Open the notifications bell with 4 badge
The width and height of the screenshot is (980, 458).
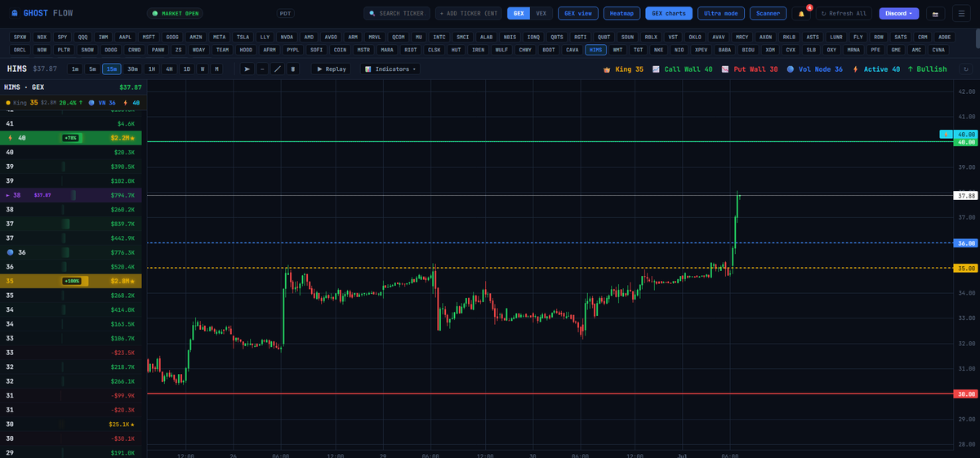point(800,14)
